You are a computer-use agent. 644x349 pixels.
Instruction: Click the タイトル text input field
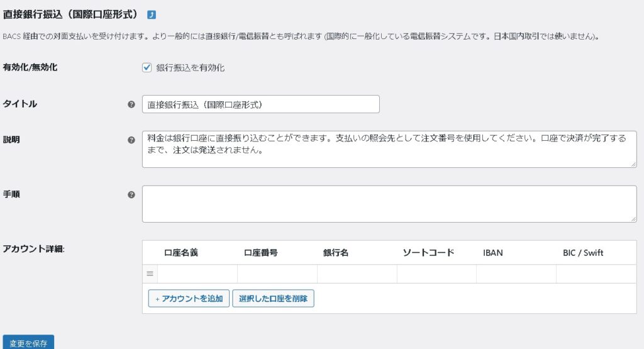click(x=260, y=104)
